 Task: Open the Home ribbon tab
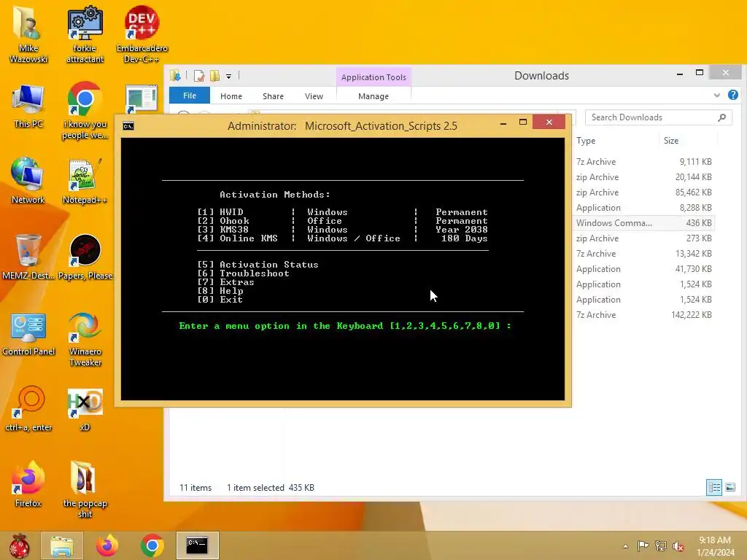(231, 96)
